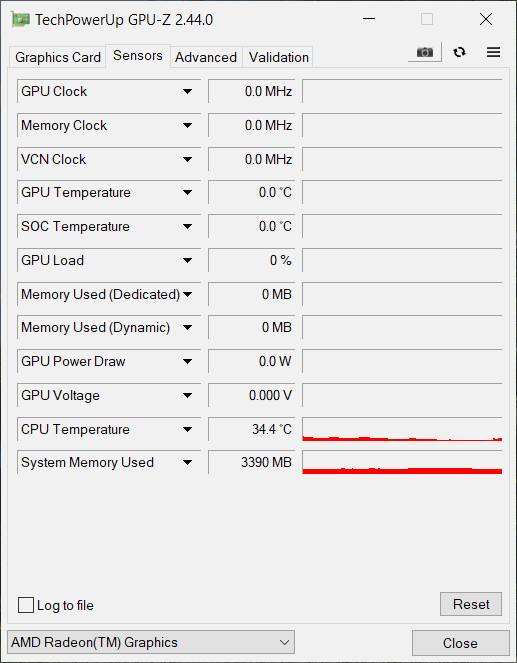
Task: Click the System Memory Used graph
Action: coord(402,462)
